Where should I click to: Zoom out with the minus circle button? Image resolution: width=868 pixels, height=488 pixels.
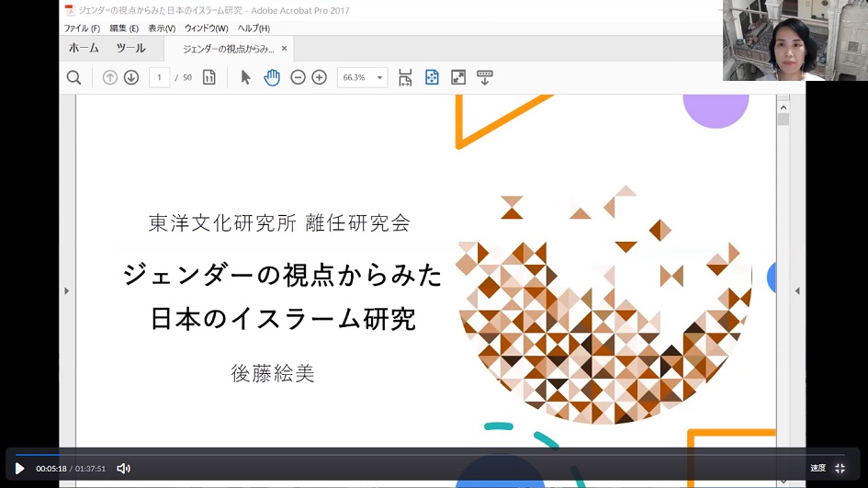[x=298, y=77]
